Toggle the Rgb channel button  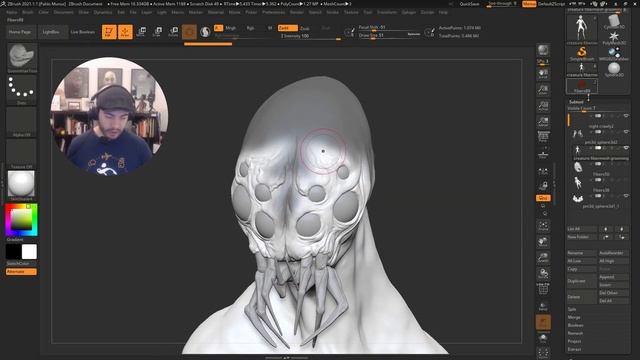click(250, 28)
